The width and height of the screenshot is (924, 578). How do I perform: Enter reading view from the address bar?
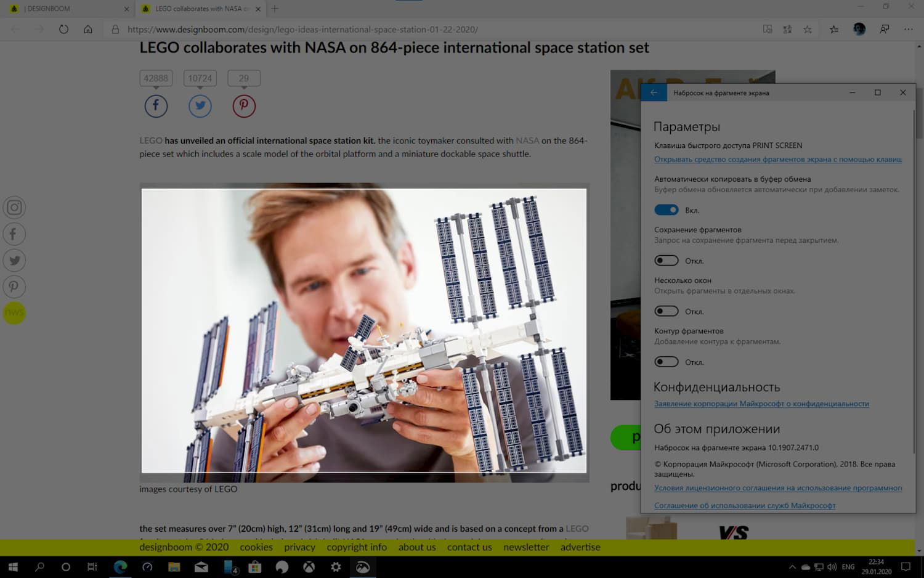768,29
